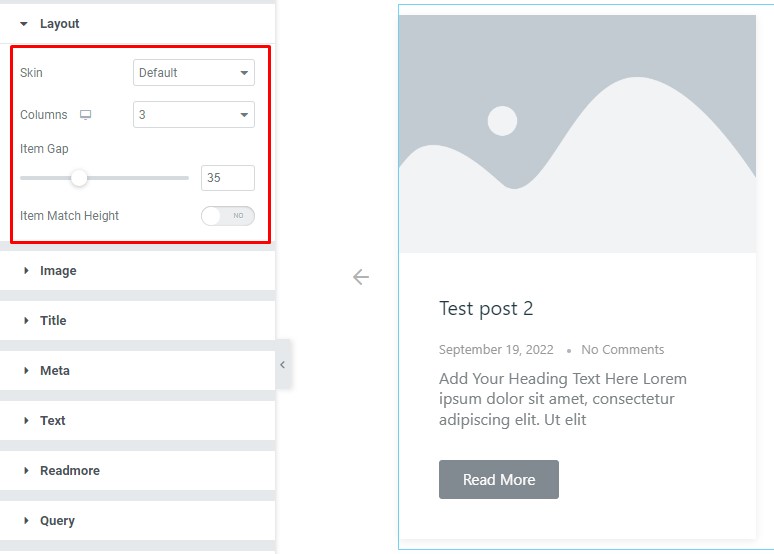Open the Test post 2 title link
The height and width of the screenshot is (554, 774).
486,309
